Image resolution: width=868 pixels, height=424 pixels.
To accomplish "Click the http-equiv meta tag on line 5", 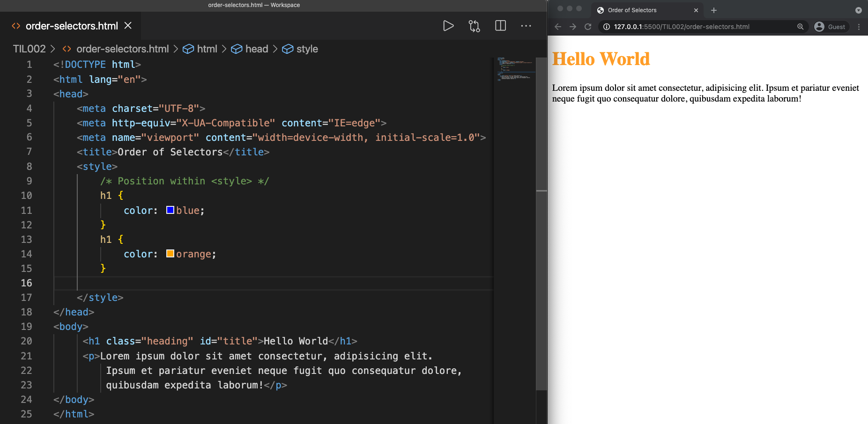I will point(232,123).
